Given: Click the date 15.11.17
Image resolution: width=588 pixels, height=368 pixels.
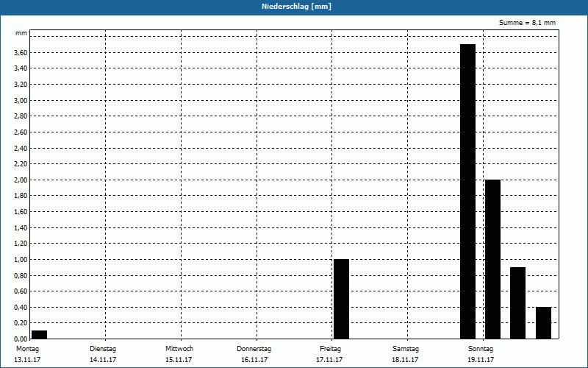Looking at the screenshot, I should 179,360.
